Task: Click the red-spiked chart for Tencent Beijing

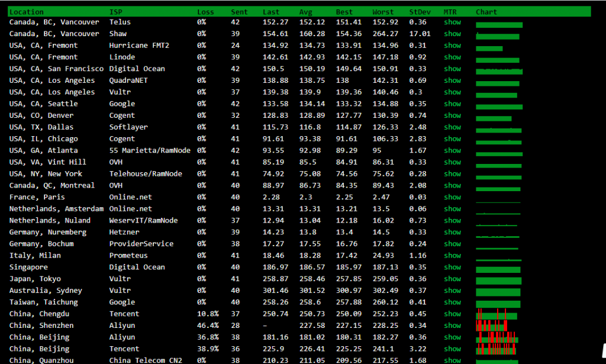Action: tap(497, 350)
